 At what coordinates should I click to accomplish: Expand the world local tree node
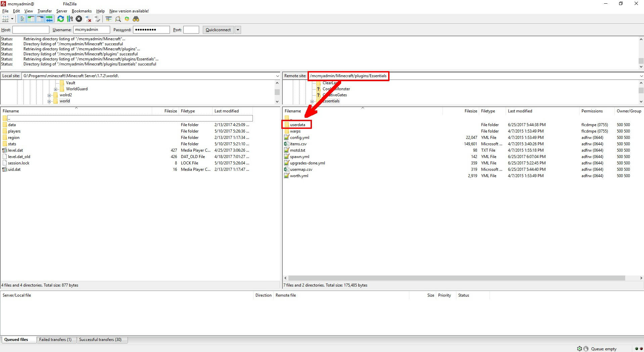49,101
